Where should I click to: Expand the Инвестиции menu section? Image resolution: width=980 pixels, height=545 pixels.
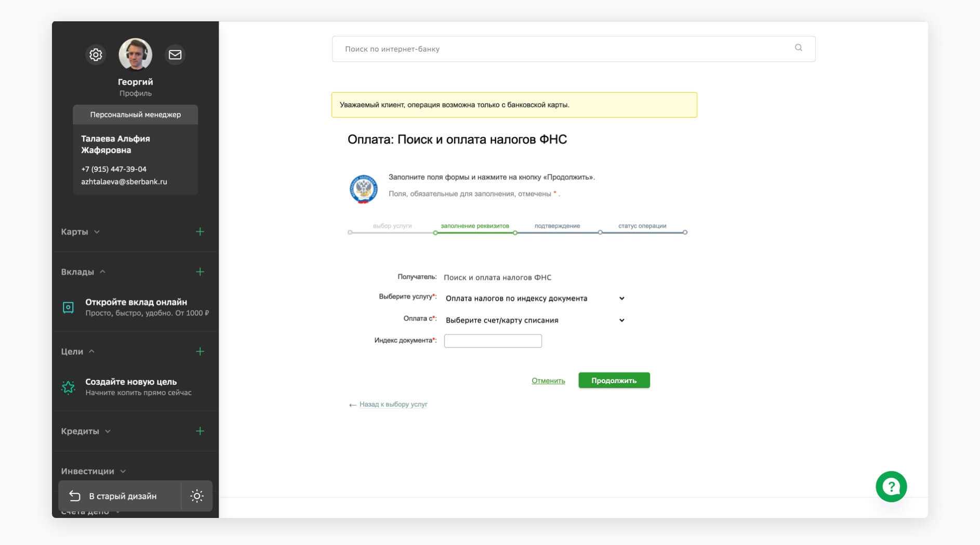click(94, 471)
